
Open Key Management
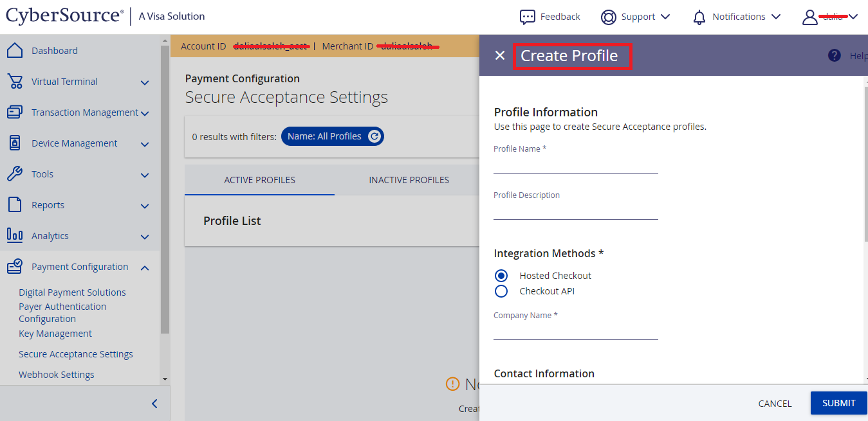pyautogui.click(x=55, y=334)
